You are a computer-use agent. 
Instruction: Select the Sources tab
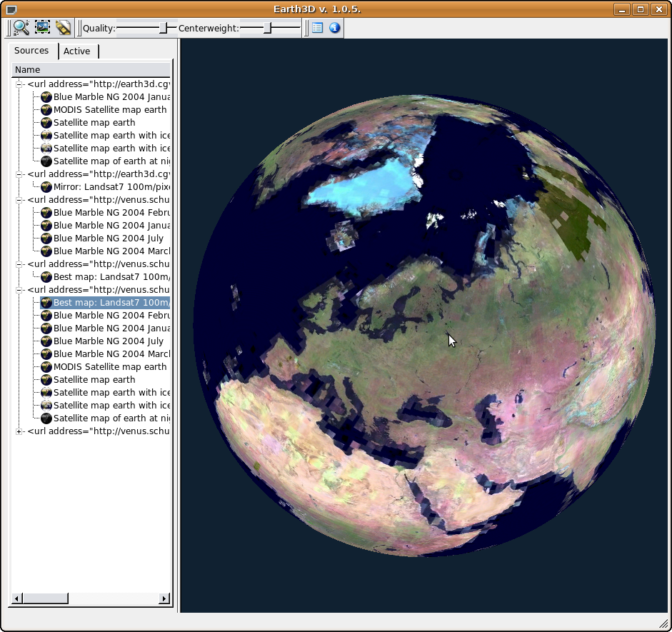(31, 51)
